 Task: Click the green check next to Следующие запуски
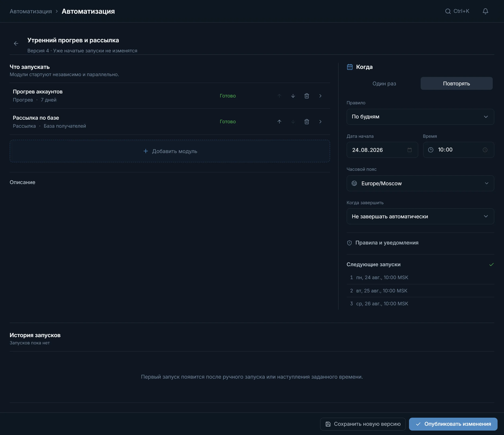[491, 265]
